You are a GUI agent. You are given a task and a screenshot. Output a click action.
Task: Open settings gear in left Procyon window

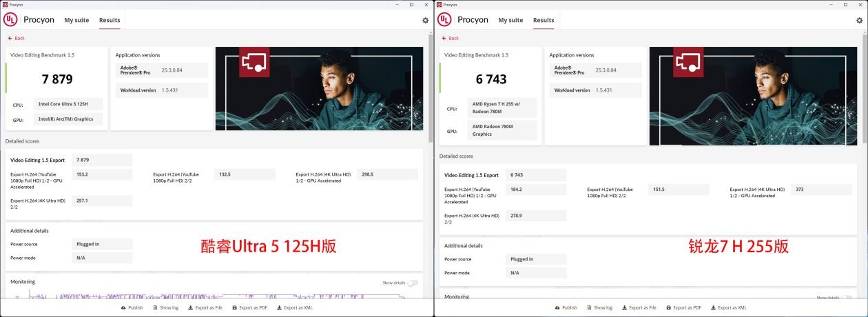click(x=425, y=21)
